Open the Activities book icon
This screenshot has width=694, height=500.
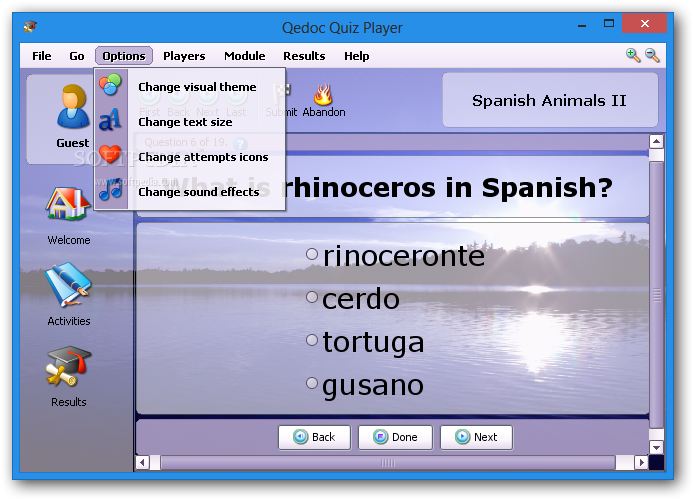point(69,284)
